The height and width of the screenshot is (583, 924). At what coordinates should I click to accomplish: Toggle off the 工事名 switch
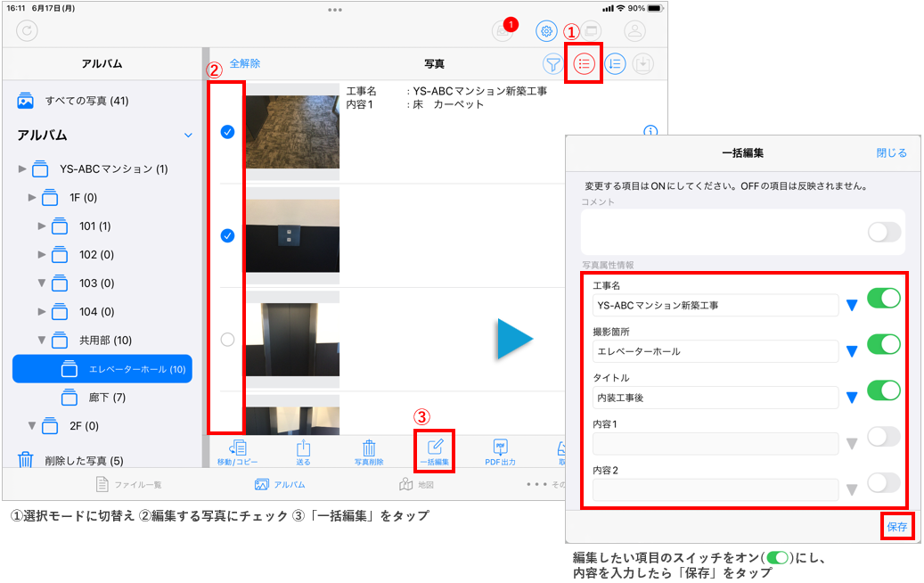[884, 299]
